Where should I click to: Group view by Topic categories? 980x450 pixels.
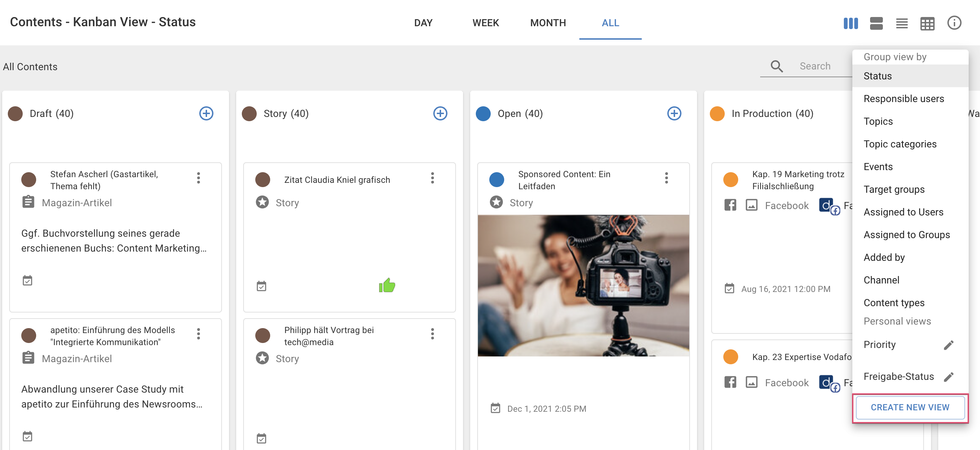(910, 144)
